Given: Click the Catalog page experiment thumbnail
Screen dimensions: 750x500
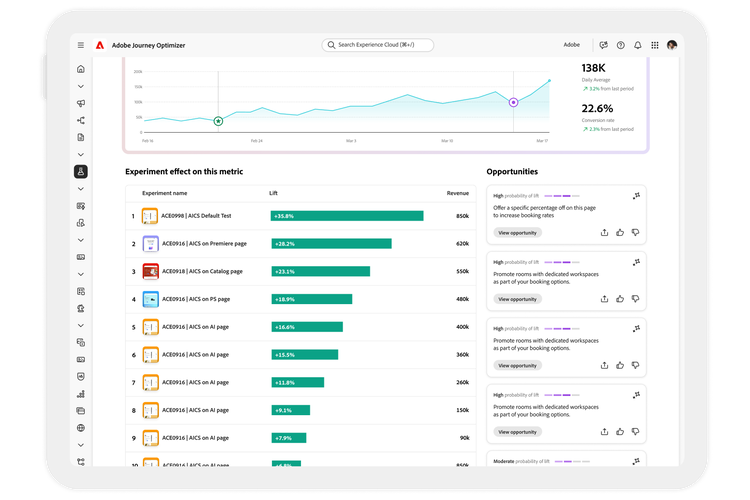Looking at the screenshot, I should 150,271.
